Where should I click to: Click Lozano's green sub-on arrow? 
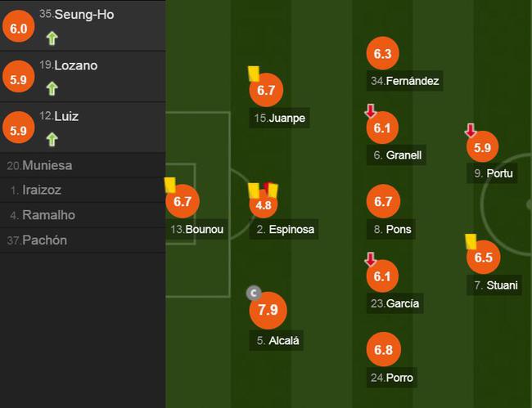(x=52, y=89)
